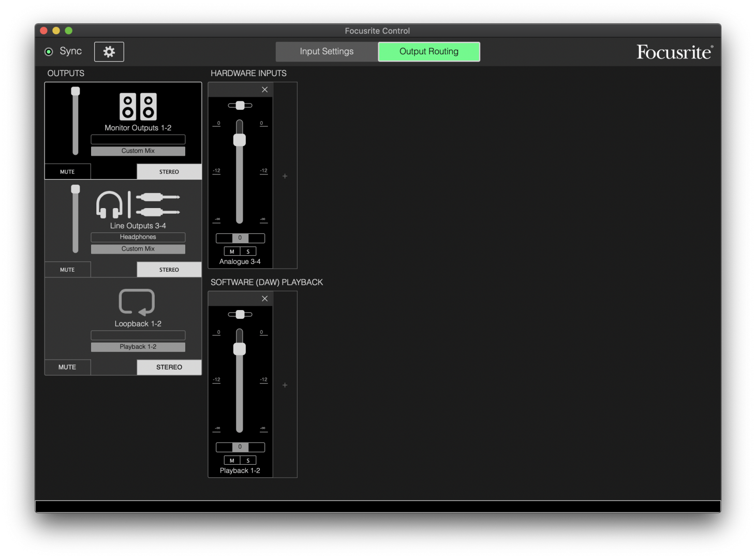Click the Line Outputs 3-4 headphones icon
Viewport: 756px width, 559px height.
(x=110, y=204)
